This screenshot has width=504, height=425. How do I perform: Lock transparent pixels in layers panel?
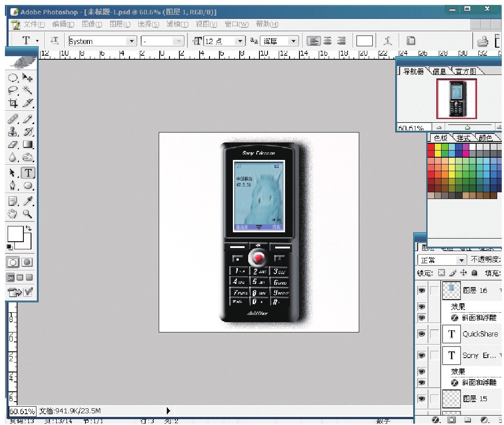[442, 273]
